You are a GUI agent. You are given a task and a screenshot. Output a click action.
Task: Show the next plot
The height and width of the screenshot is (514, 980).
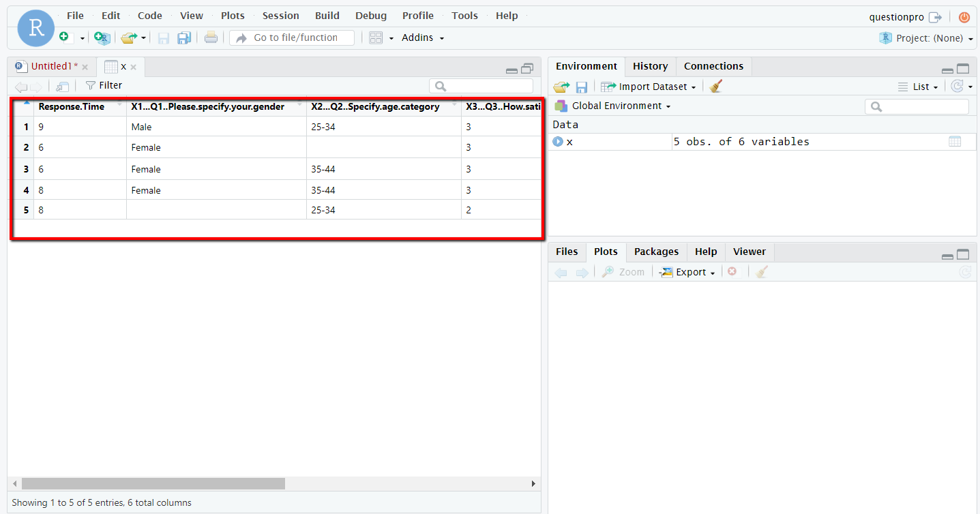pyautogui.click(x=582, y=273)
